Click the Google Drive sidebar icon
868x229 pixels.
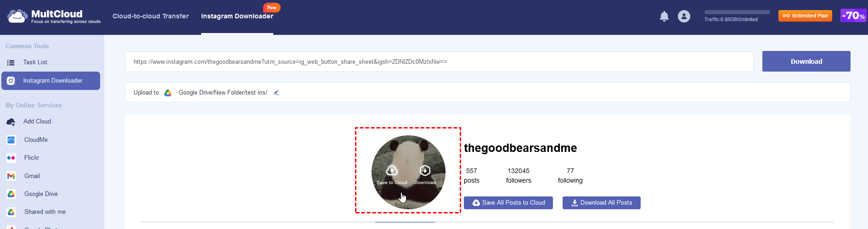tap(11, 194)
